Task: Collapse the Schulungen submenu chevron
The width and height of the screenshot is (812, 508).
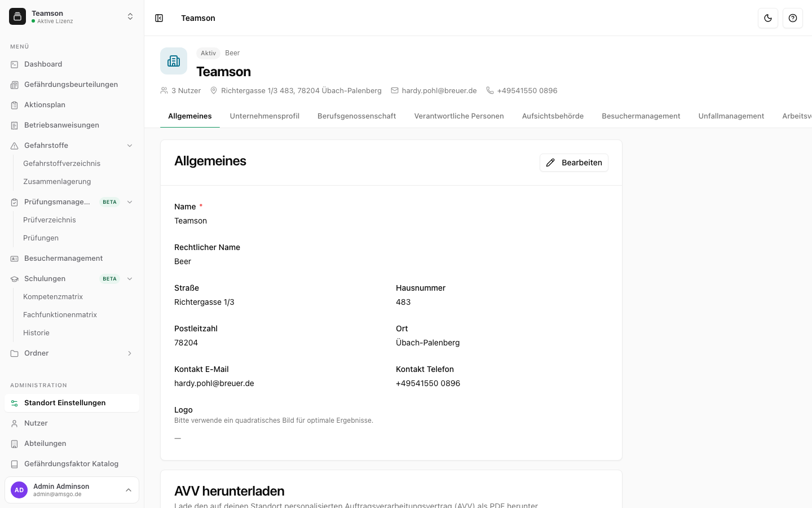Action: click(x=130, y=279)
